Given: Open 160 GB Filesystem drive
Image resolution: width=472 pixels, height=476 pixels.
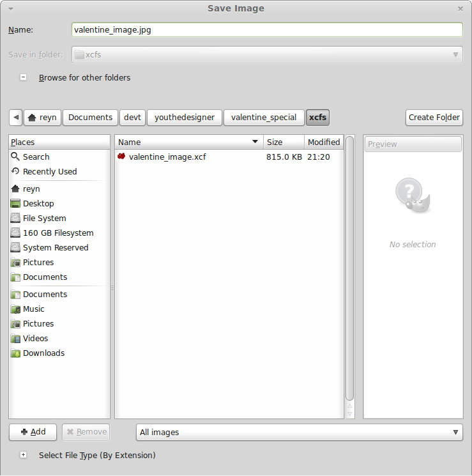Looking at the screenshot, I should click(57, 233).
